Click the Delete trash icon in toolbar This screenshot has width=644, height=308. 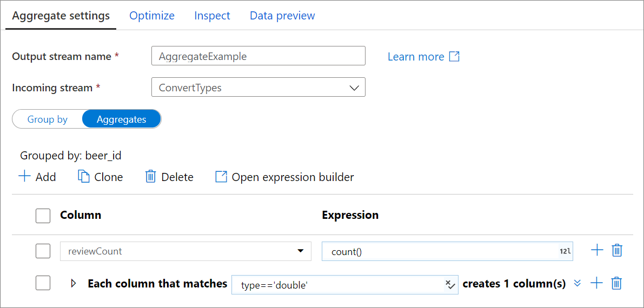pyautogui.click(x=151, y=177)
